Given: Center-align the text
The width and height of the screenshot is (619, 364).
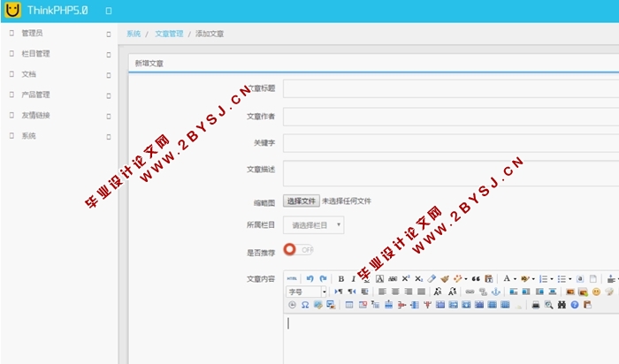Looking at the screenshot, I should pyautogui.click(x=395, y=292).
